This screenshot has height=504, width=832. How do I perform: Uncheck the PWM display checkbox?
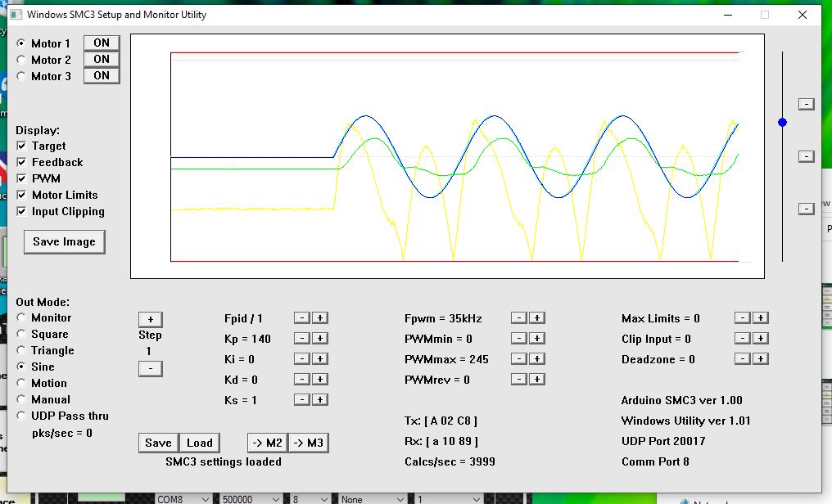21,178
